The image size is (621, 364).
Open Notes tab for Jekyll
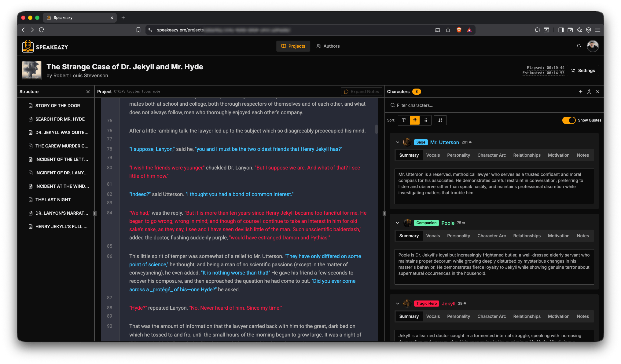click(582, 316)
